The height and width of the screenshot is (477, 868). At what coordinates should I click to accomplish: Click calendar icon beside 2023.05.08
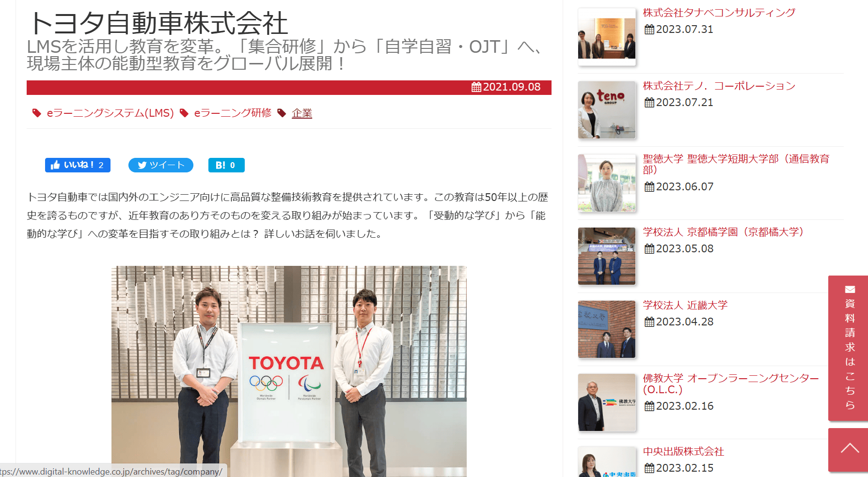tap(649, 249)
